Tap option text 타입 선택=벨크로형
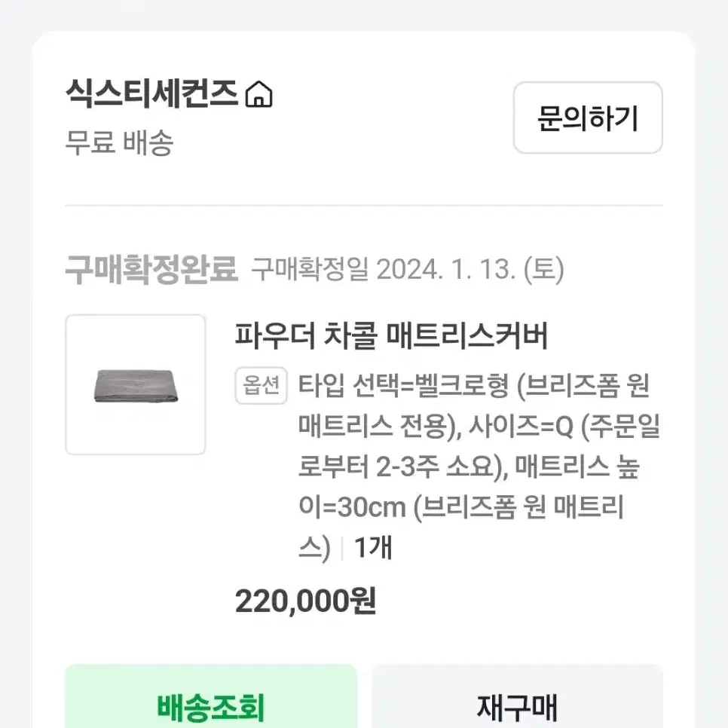 [x=403, y=385]
